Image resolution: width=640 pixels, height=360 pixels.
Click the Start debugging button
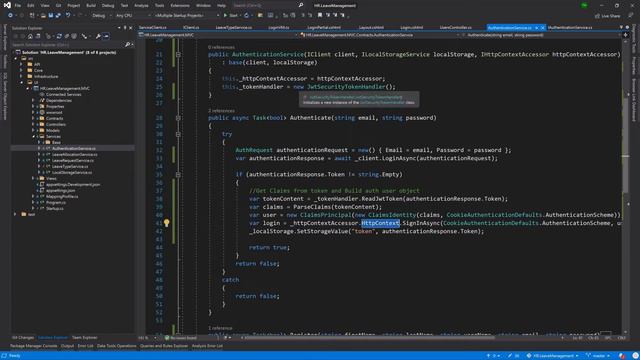tap(230, 16)
